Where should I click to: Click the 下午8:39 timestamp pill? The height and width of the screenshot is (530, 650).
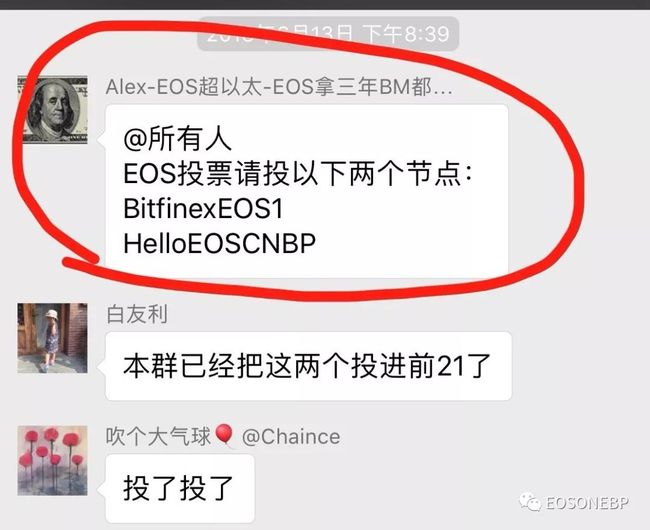coord(328,34)
